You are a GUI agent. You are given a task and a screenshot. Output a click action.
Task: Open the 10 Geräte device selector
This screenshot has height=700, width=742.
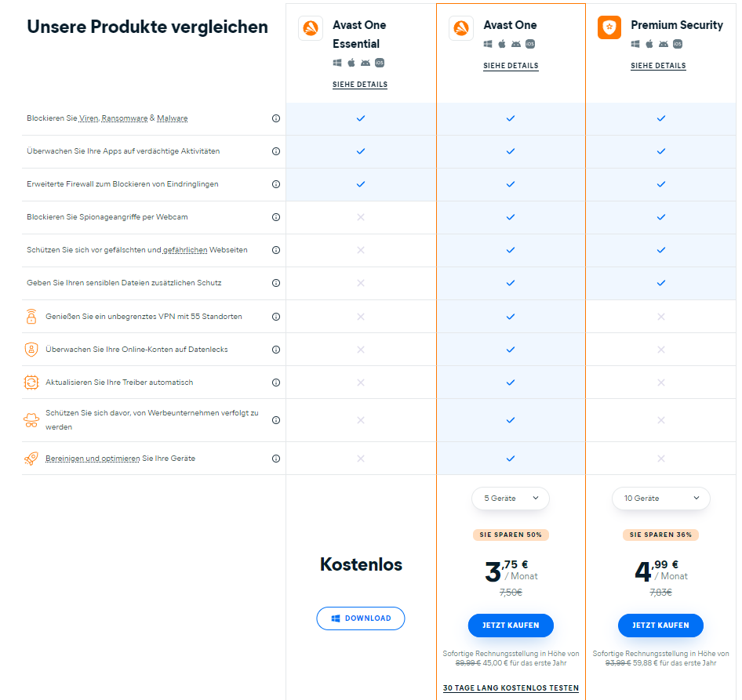click(x=660, y=499)
